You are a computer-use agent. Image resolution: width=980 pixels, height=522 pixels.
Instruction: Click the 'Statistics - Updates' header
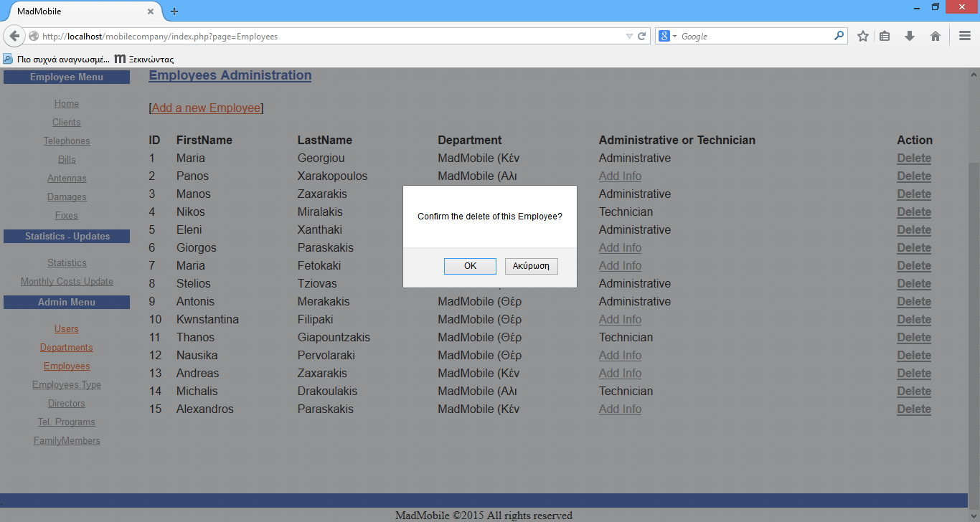coord(67,237)
